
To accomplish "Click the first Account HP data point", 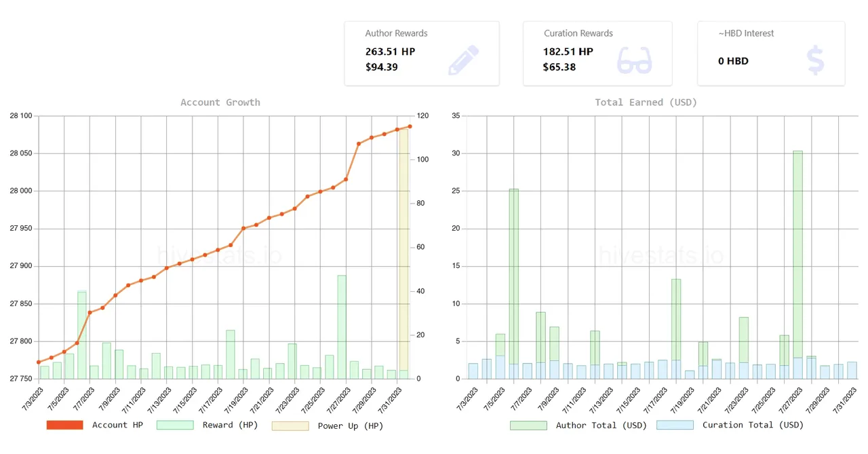I will 39,362.
